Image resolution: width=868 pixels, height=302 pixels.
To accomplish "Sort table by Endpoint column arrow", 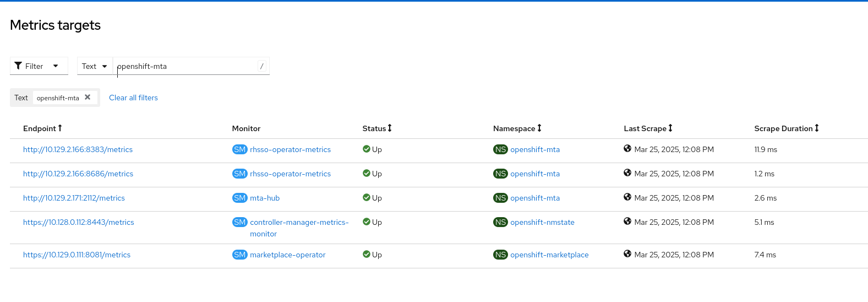I will tap(60, 128).
